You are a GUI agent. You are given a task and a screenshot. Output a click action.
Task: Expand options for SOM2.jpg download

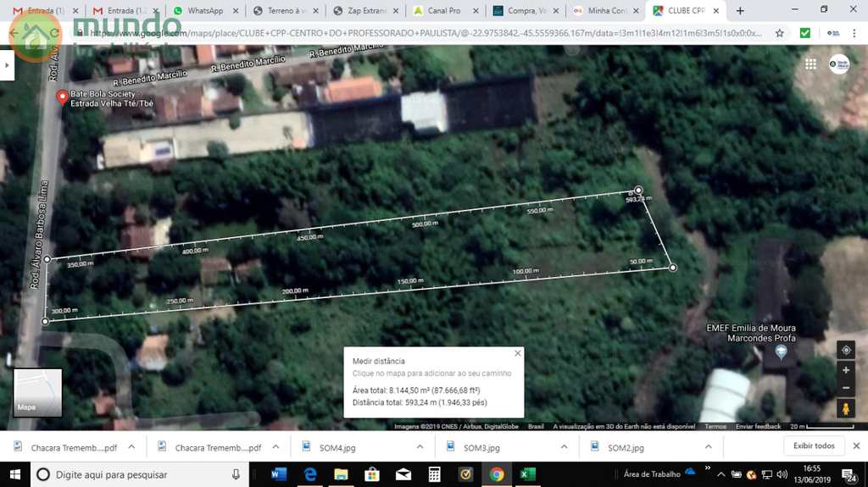[708, 446]
